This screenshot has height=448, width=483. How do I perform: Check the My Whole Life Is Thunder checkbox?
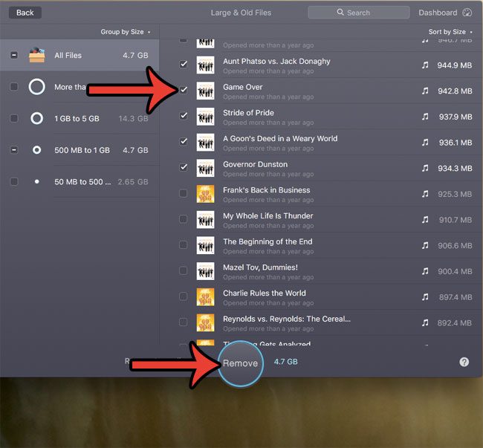184,219
